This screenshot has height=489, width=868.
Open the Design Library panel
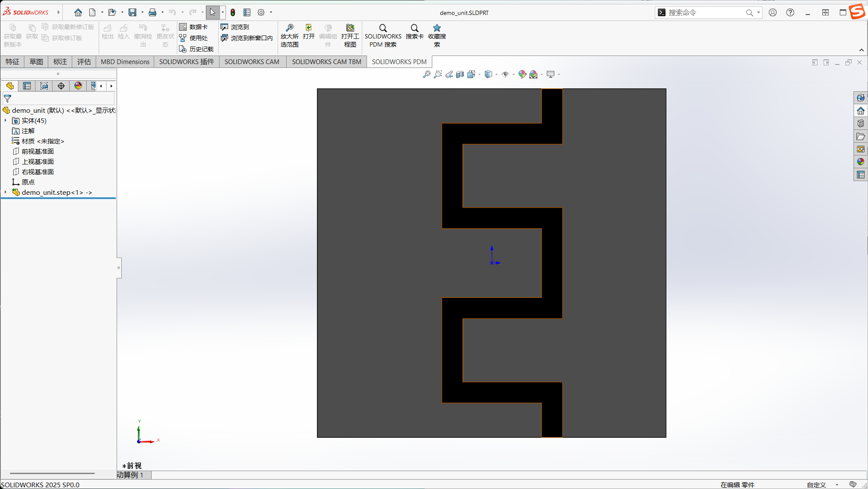860,123
